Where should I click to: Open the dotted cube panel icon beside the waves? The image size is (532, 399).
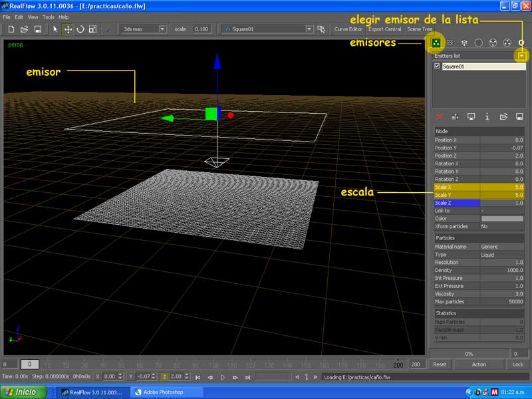(x=464, y=43)
